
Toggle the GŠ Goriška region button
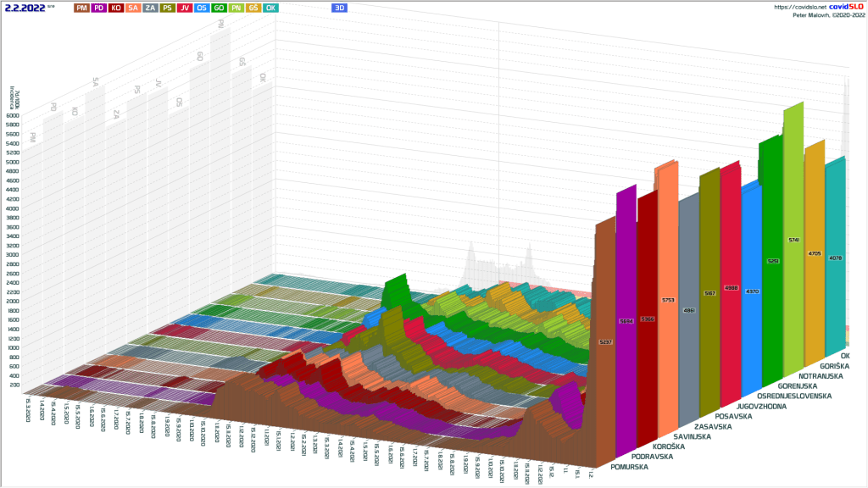pyautogui.click(x=253, y=8)
